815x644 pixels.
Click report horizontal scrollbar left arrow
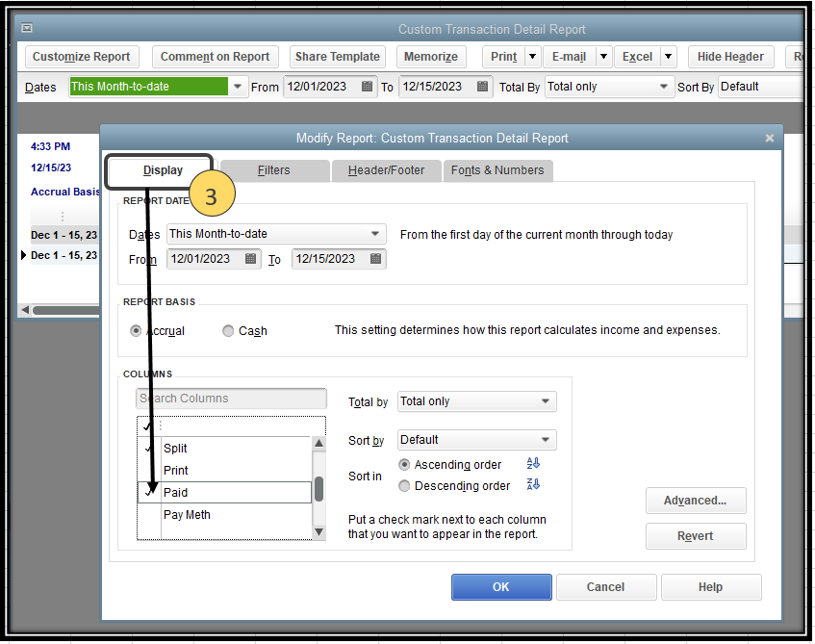pos(25,310)
